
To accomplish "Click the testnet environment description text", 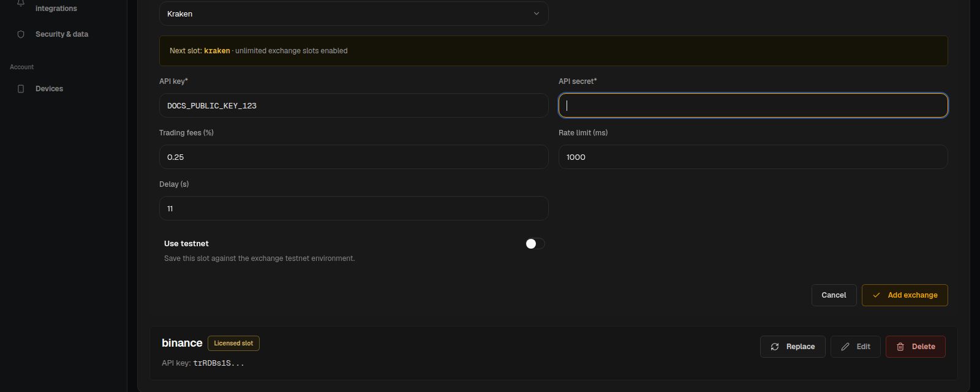I will (259, 258).
